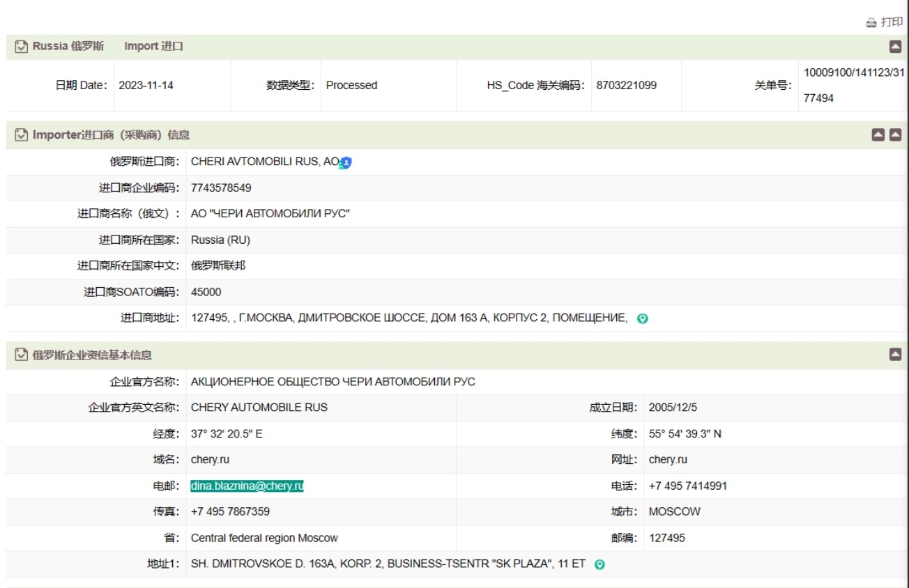Select postal code 127495 next to 邮编
Image resolution: width=909 pixels, height=588 pixels.
(667, 539)
